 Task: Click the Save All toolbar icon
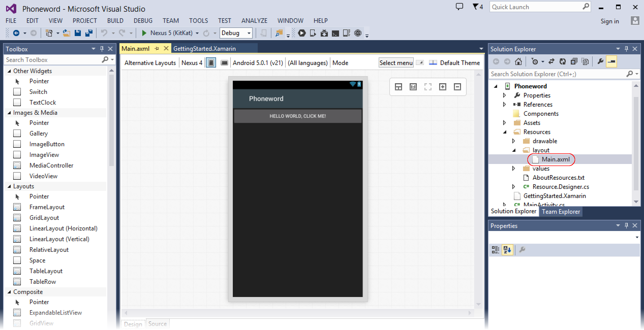click(89, 33)
